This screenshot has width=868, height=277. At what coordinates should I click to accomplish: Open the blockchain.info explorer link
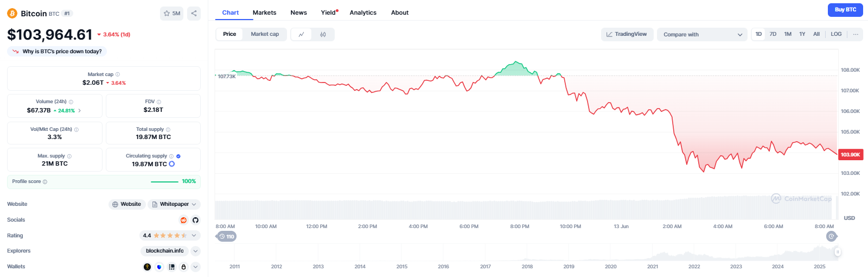tap(164, 251)
